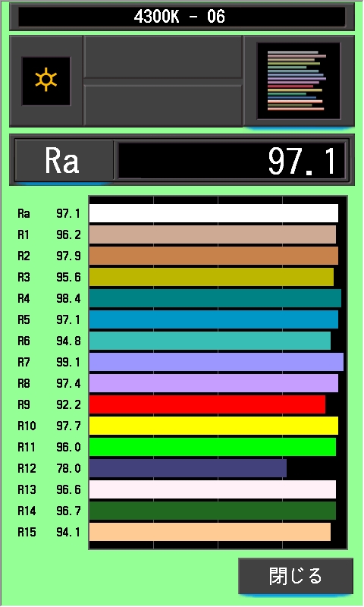Click the R11 bright green bar
This screenshot has width=364, height=607.
(x=212, y=447)
